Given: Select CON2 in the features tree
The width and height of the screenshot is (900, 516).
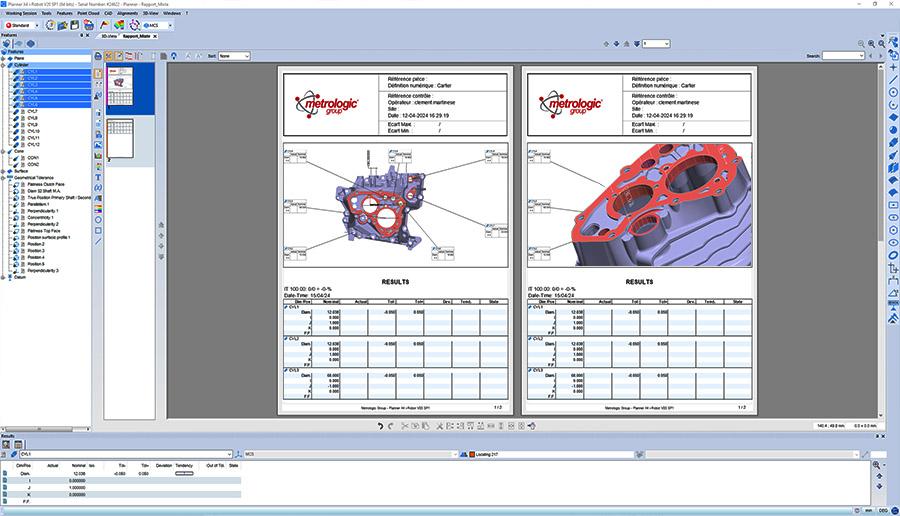Looking at the screenshot, I should pos(33,164).
